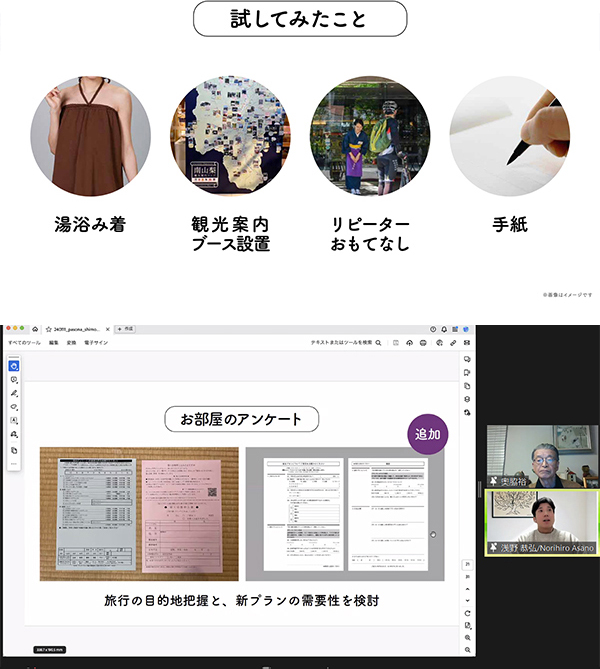Click the cloud upload icon
The width and height of the screenshot is (600, 669).
point(410,343)
